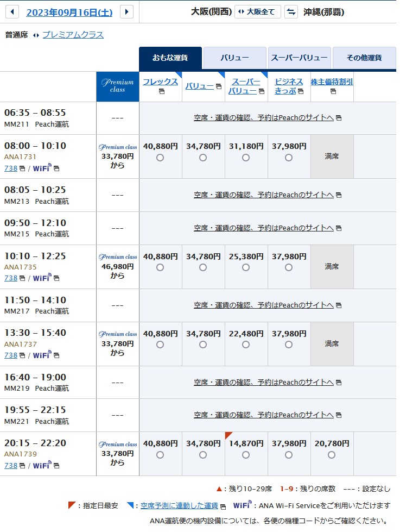400x532 pixels.
Task: Open 空席予測に連動した運賃 legend link
Action: [179, 505]
